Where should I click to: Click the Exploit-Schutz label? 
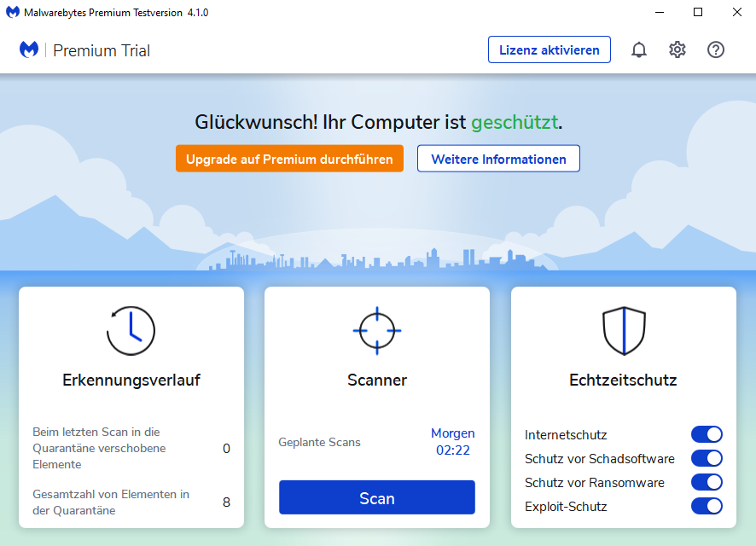(566, 507)
